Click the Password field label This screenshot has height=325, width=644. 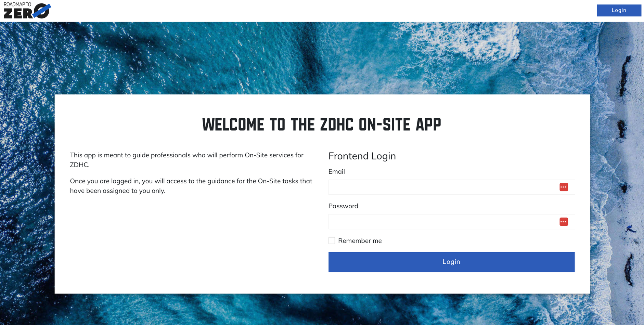click(x=343, y=206)
